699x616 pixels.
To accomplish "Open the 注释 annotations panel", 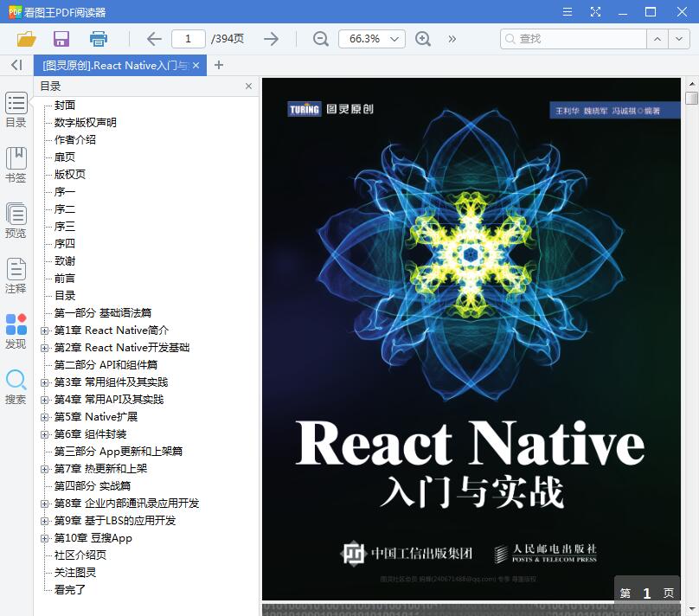I will click(16, 274).
